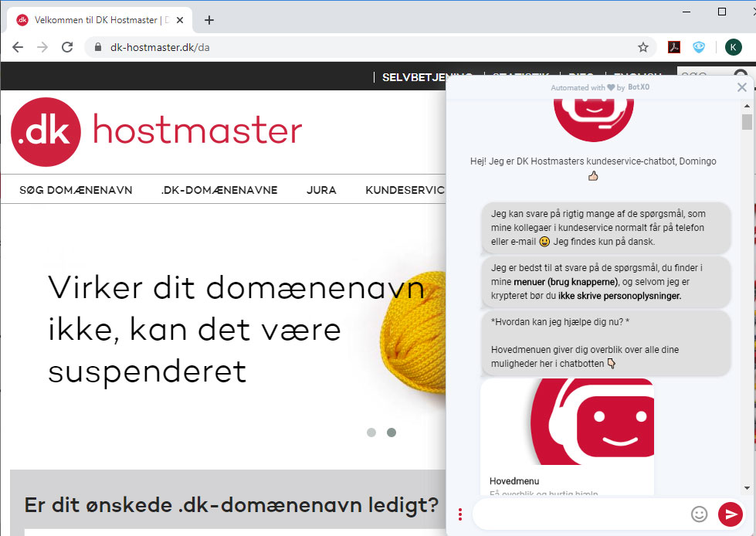Send the chat message with the red arrow

coord(730,514)
